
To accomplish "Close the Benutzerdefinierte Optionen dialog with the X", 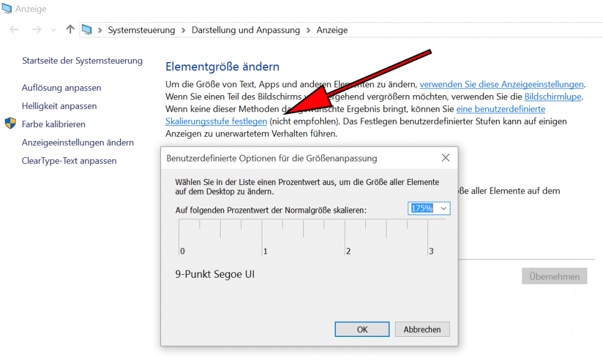I will click(446, 158).
